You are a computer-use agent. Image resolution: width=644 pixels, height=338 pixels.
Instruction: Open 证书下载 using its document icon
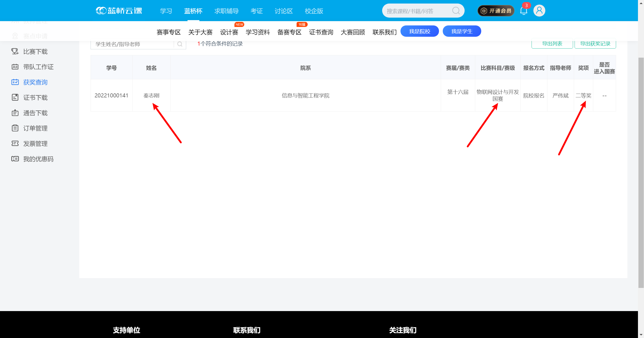pyautogui.click(x=15, y=97)
